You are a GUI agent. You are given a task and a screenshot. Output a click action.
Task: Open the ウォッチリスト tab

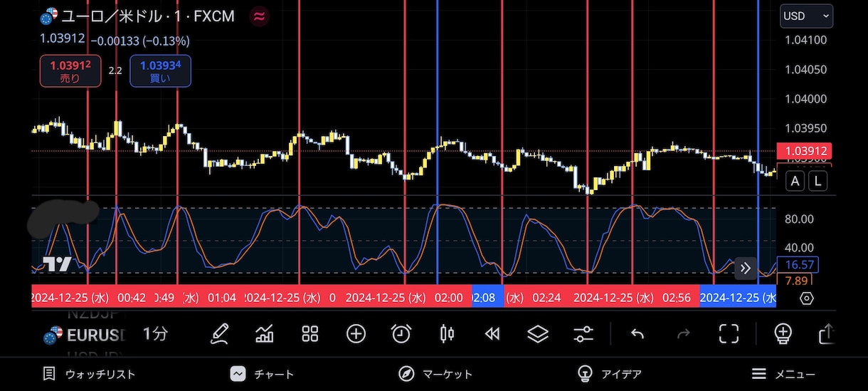click(x=89, y=374)
